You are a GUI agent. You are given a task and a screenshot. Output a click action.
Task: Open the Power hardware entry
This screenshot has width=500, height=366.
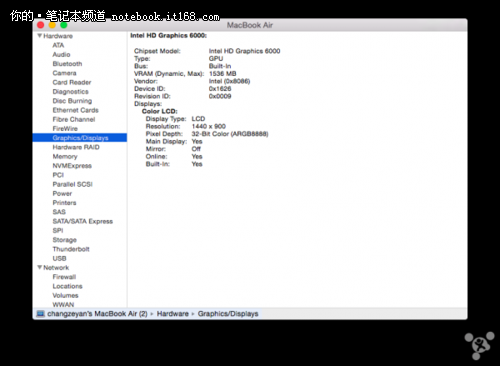[x=62, y=193]
